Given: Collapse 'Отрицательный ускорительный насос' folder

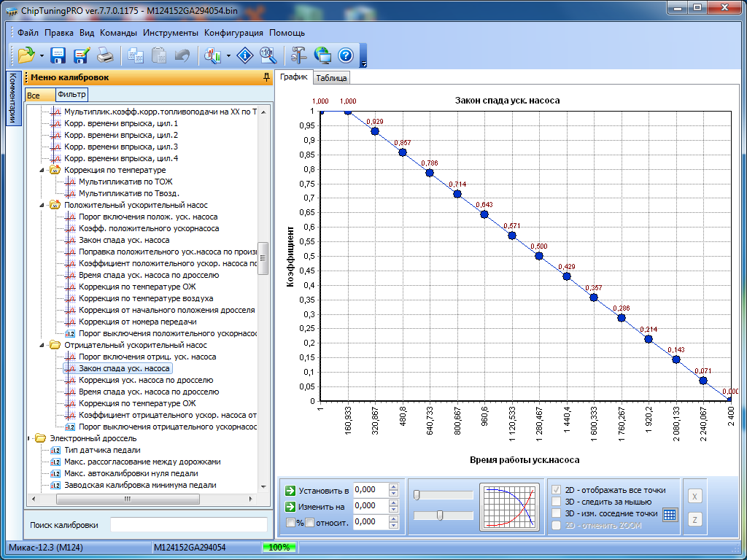Looking at the screenshot, I should click(42, 346).
